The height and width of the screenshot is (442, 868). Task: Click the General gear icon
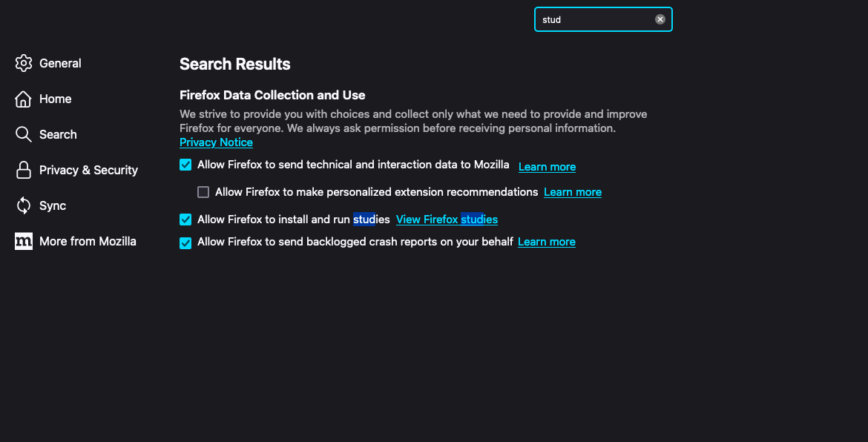point(24,63)
